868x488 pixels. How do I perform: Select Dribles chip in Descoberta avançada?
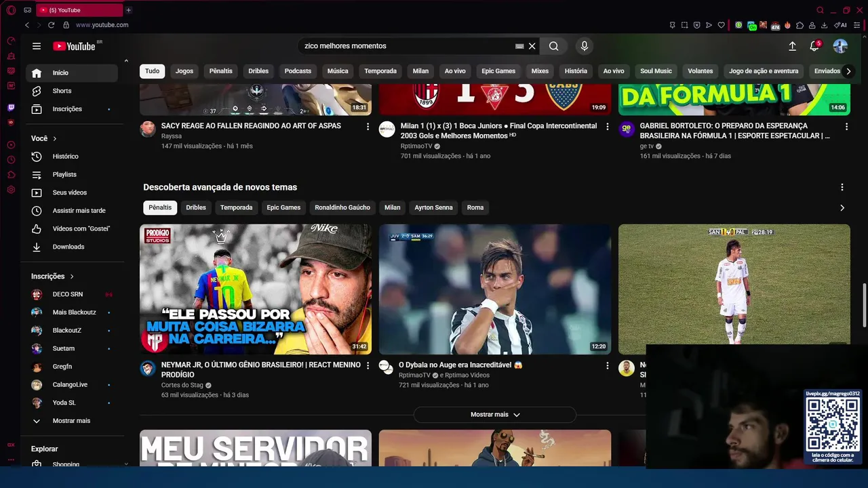(196, 207)
